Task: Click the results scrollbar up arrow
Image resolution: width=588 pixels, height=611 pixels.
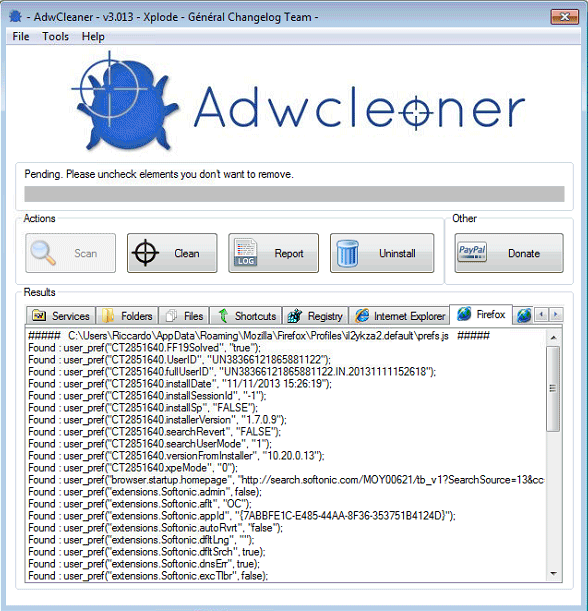Action: pos(553,337)
